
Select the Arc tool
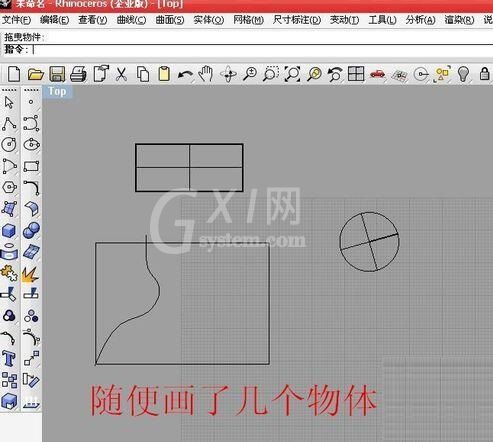(9, 166)
